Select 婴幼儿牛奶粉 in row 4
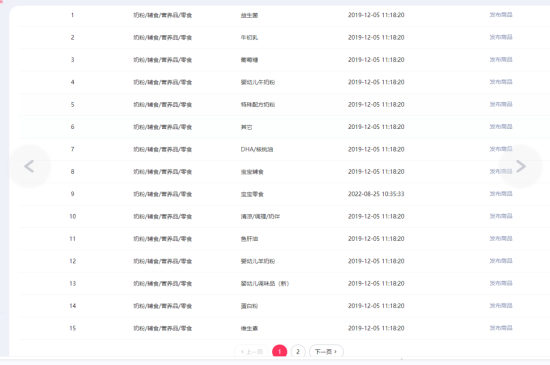 258,82
